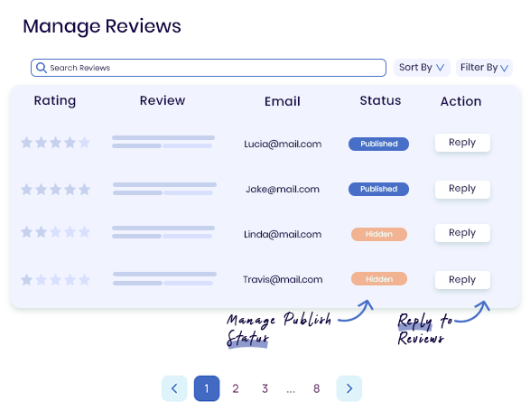Click the Sort By chevron arrow
530x420 pixels.
[x=440, y=68]
